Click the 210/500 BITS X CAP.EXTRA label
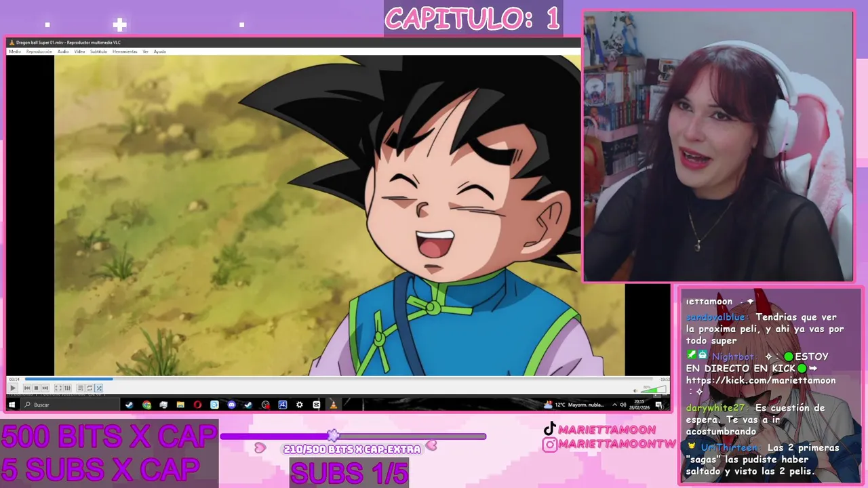The height and width of the screenshot is (488, 868). pyautogui.click(x=352, y=449)
